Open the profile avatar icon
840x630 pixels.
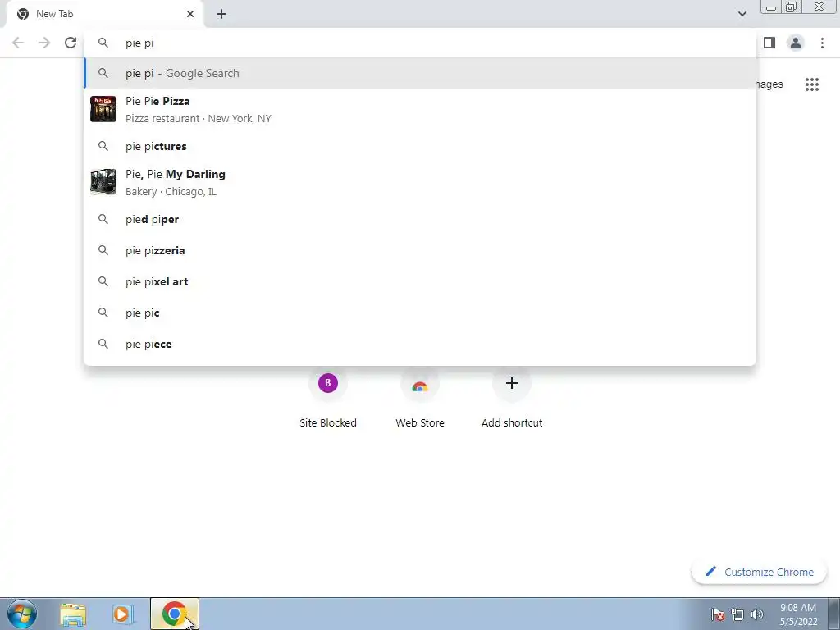[x=796, y=43]
